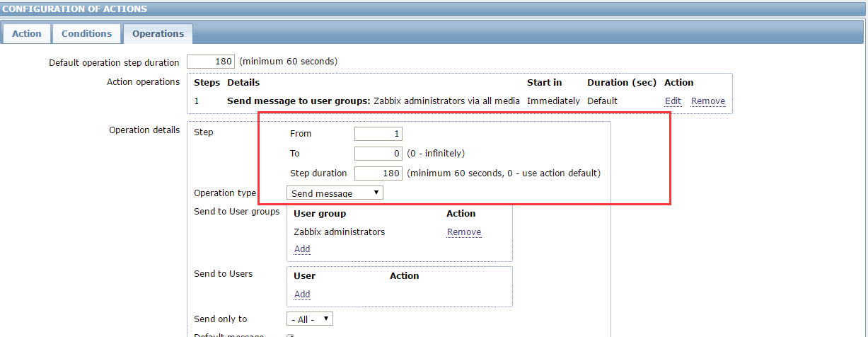
Task: Click the step To input field
Action: click(378, 154)
